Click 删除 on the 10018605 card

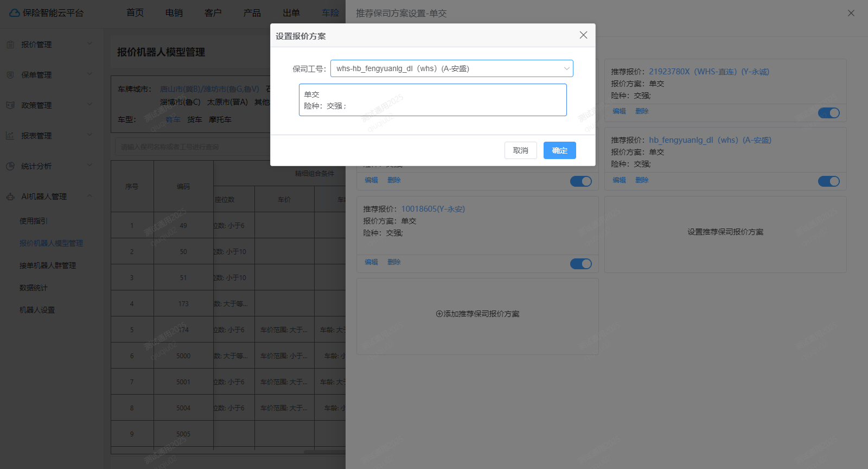click(394, 262)
